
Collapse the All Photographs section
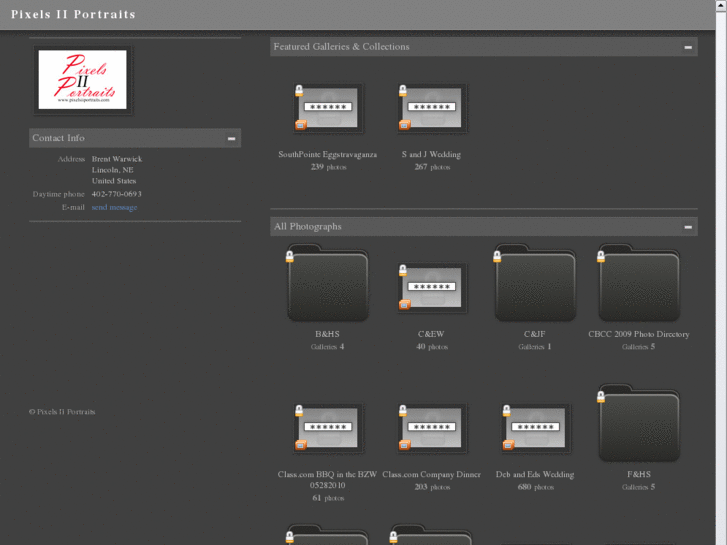688,227
